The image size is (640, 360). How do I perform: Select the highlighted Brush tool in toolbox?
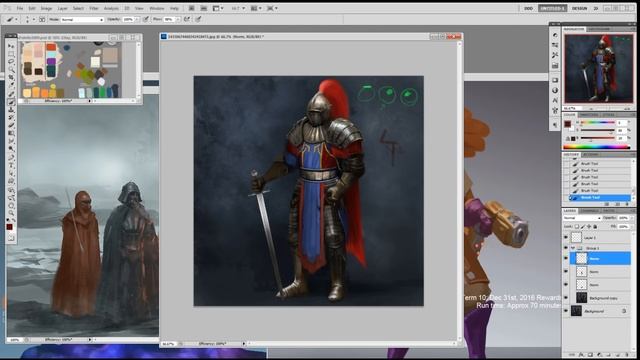tap(11, 102)
